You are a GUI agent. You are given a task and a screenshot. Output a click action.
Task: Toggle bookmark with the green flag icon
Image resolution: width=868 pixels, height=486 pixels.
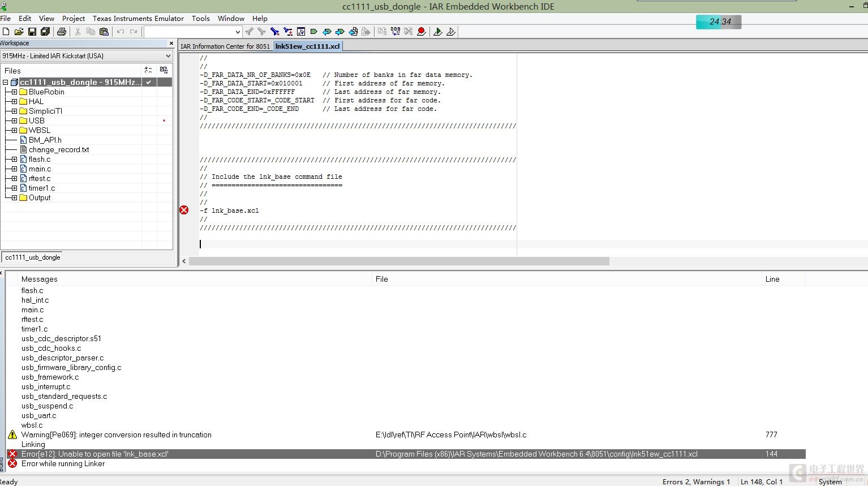click(x=314, y=32)
